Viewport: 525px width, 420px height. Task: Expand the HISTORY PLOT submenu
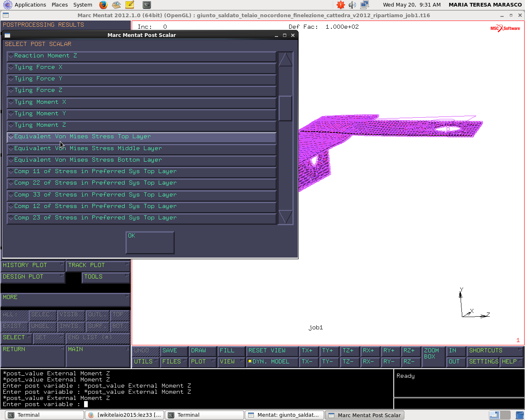point(33,265)
